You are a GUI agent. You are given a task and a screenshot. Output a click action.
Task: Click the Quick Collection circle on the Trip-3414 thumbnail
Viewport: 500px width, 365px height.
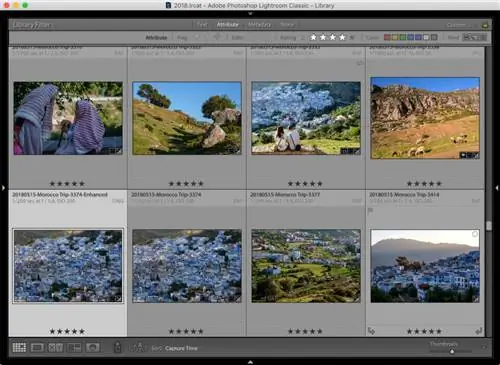[x=475, y=234]
